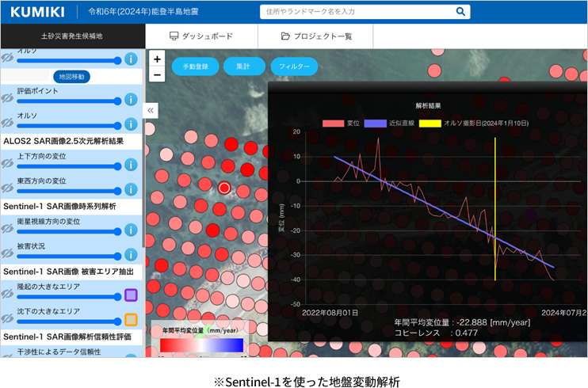This screenshot has height=388, width=588.
Task: Click the orange swatch for 沈下の大きなエリア
Action: pyautogui.click(x=131, y=320)
